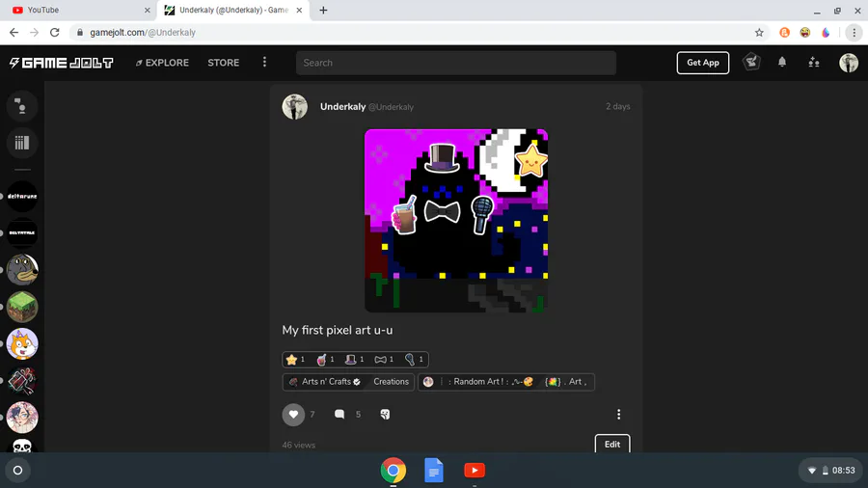Open the user avatar menu in top bar
Screen dimensions: 868x488
[x=848, y=63]
